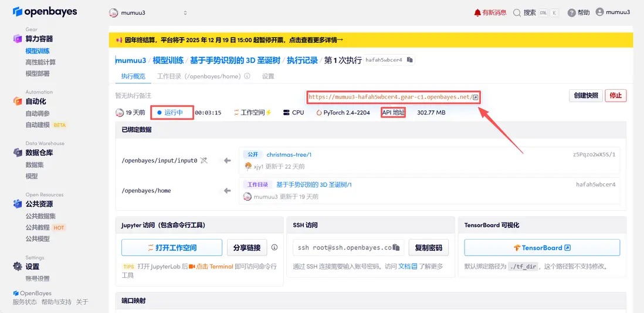644x313 pixels.
Task: Copy the execution ID hafah5wbcer4
Action: coord(409,60)
